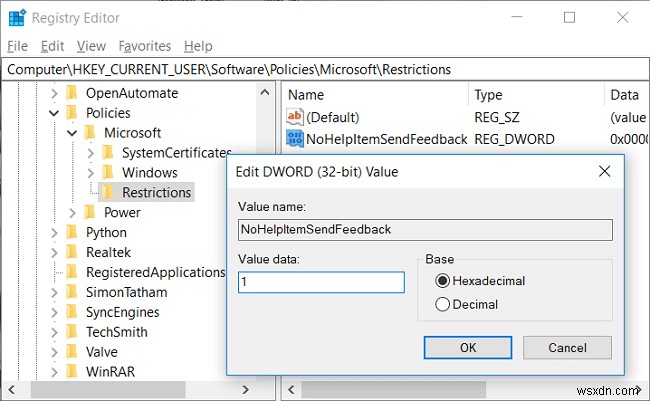Select the WinRAR folder icon

tap(72, 372)
